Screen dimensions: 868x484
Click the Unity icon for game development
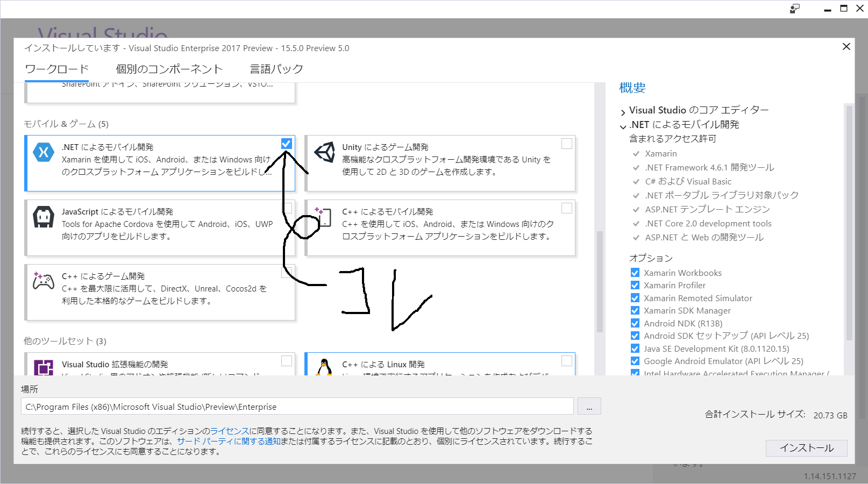click(x=325, y=152)
